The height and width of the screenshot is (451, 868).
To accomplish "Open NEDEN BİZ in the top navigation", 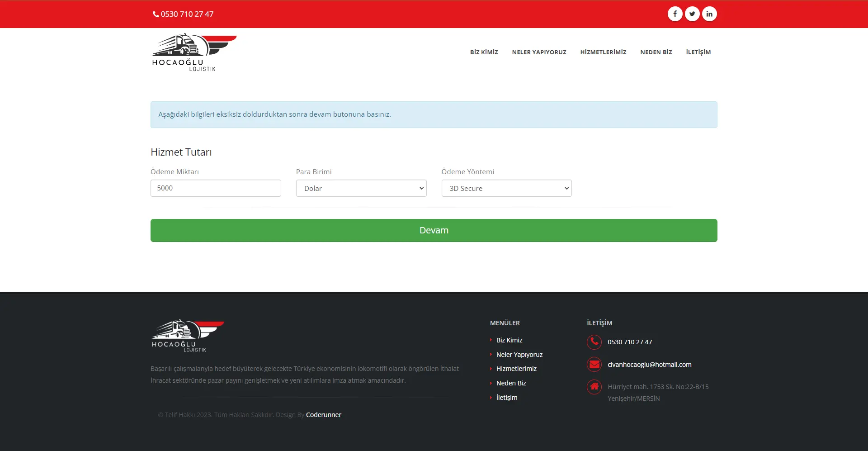I will [656, 52].
